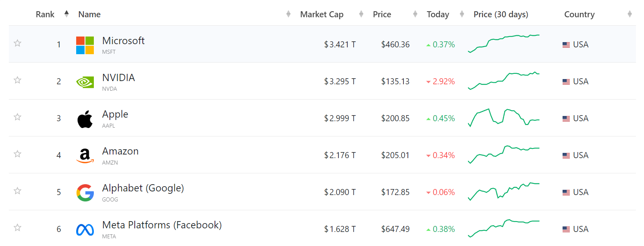Image resolution: width=644 pixels, height=246 pixels.
Task: Toggle favorite star for Microsoft
Action: (x=17, y=43)
